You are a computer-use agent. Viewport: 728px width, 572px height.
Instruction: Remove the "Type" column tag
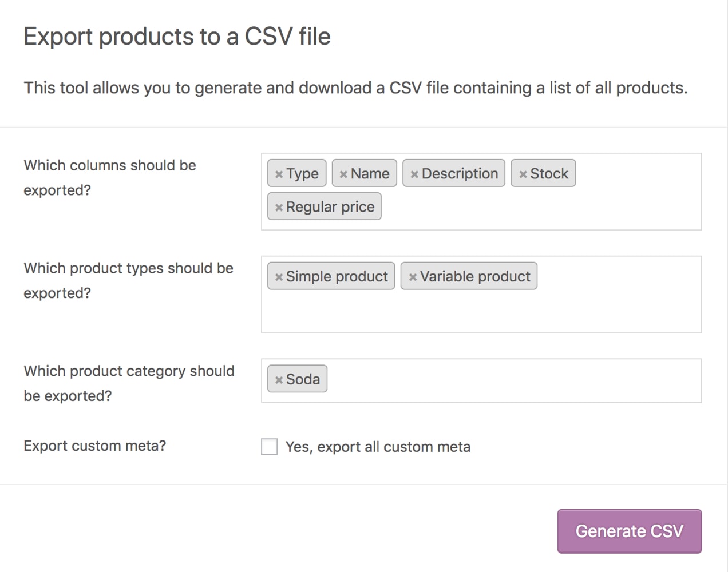(x=279, y=173)
